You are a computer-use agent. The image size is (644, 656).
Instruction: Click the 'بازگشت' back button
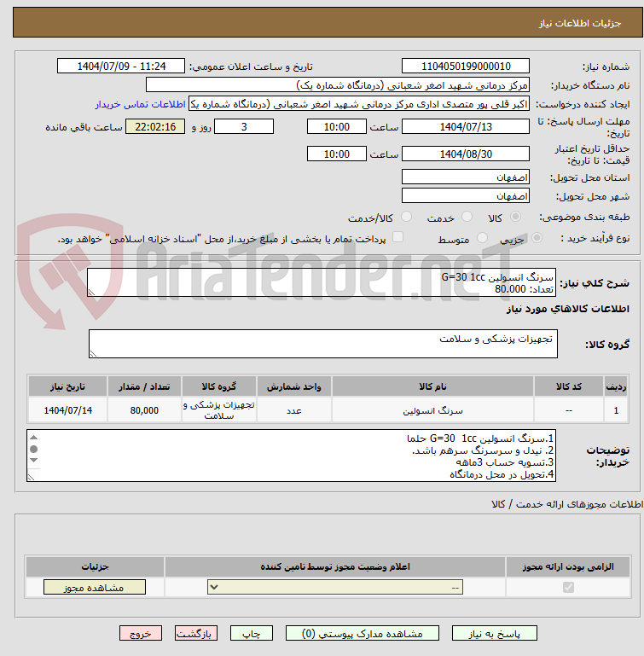pyautogui.click(x=196, y=634)
